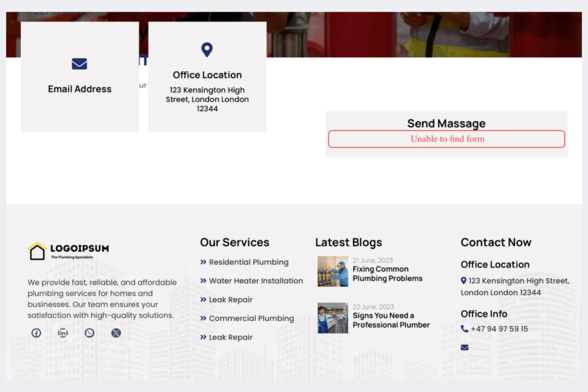Click the LOGOIPSUM plumbing logo
The width and height of the screenshot is (588, 392).
(69, 250)
